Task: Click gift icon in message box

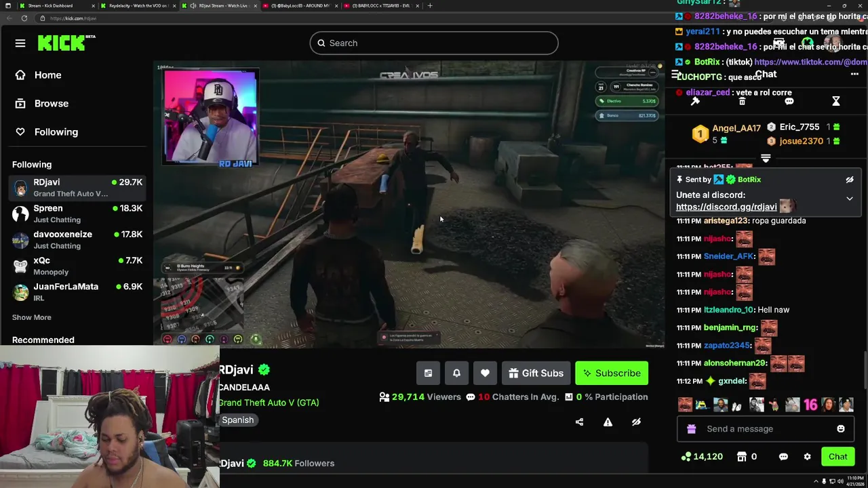Action: point(691,429)
